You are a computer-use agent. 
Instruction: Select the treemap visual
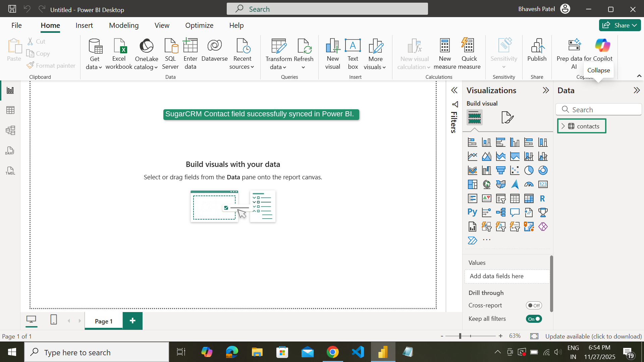[x=472, y=184]
